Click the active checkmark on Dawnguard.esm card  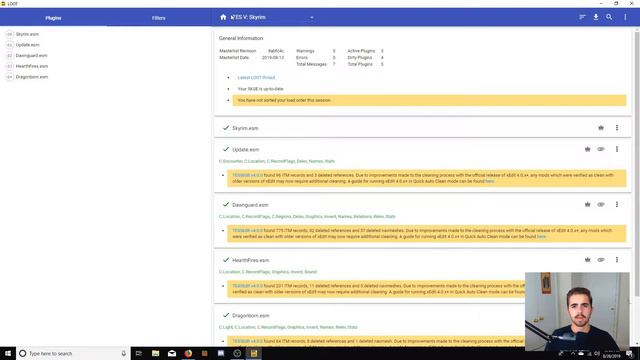(226, 204)
